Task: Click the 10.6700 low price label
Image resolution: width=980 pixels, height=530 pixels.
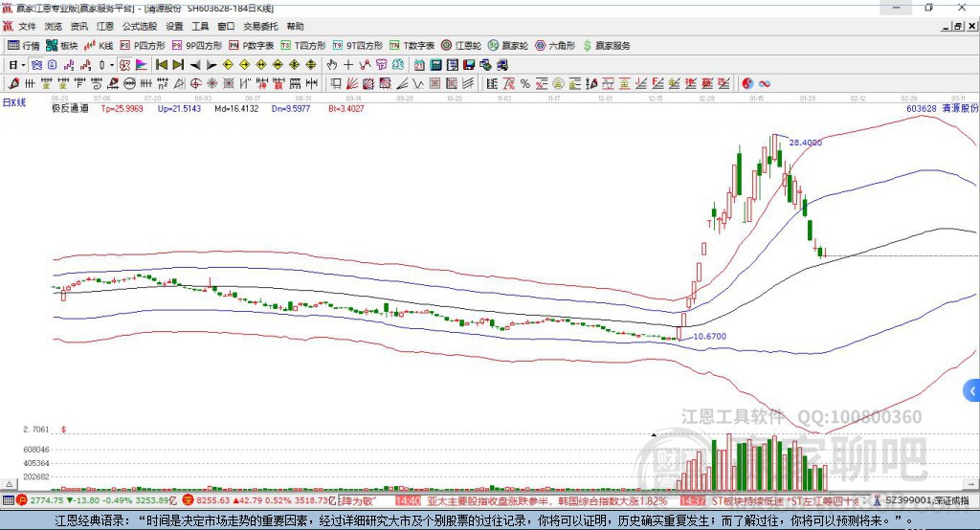Action: click(709, 336)
